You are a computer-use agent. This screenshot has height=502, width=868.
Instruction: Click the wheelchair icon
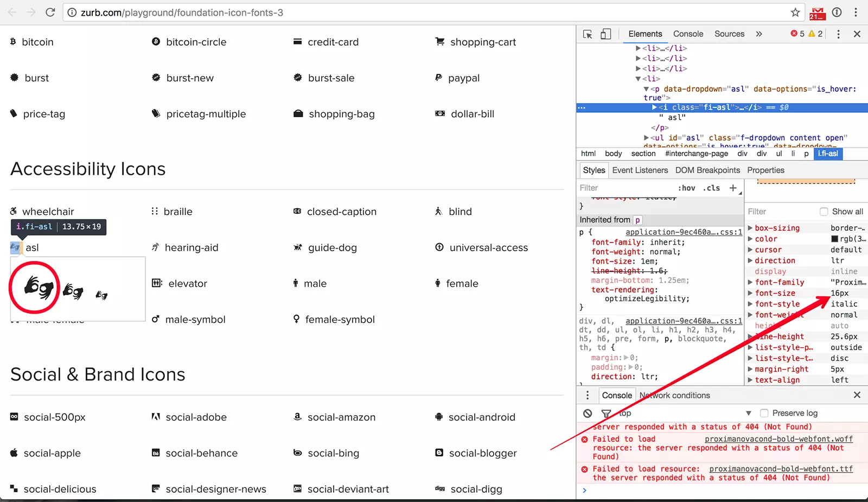pos(14,211)
